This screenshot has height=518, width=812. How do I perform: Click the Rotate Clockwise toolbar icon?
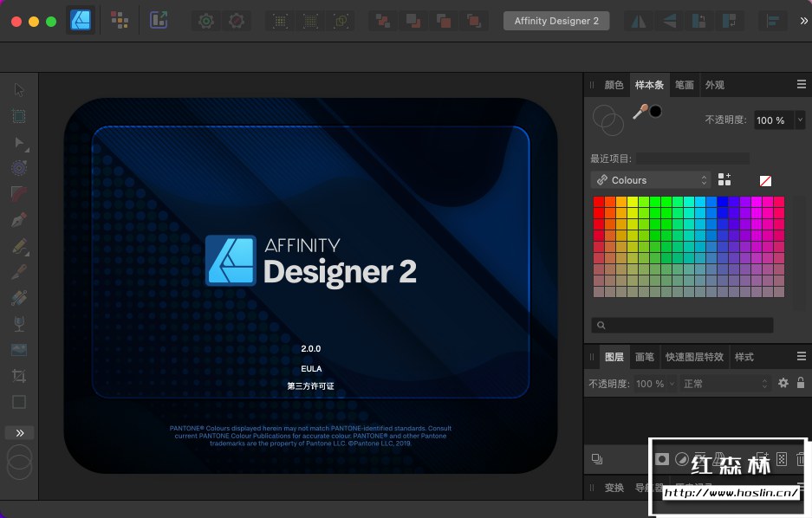tap(729, 21)
